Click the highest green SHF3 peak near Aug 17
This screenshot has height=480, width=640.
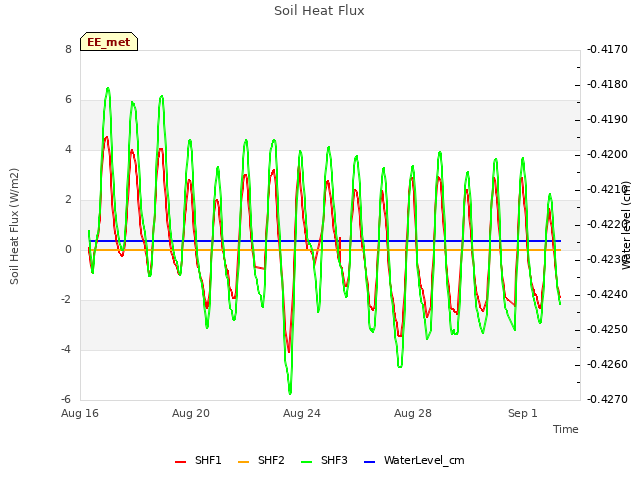[x=108, y=89]
